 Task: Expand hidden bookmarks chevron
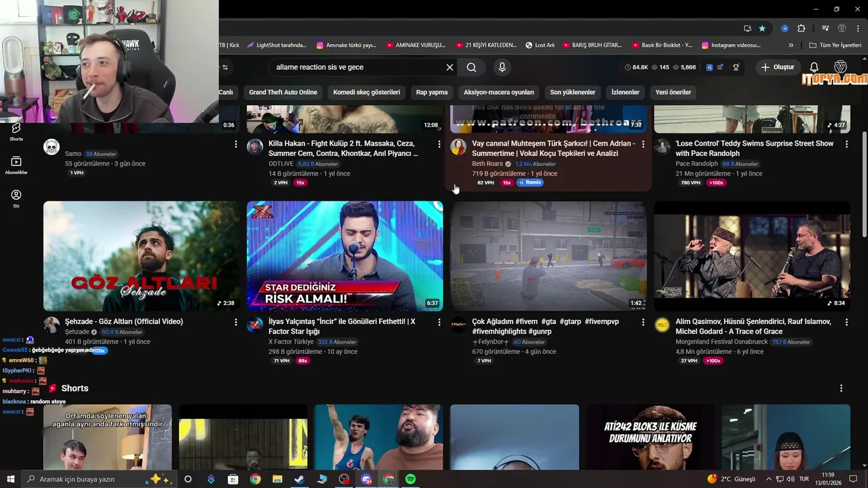(791, 45)
